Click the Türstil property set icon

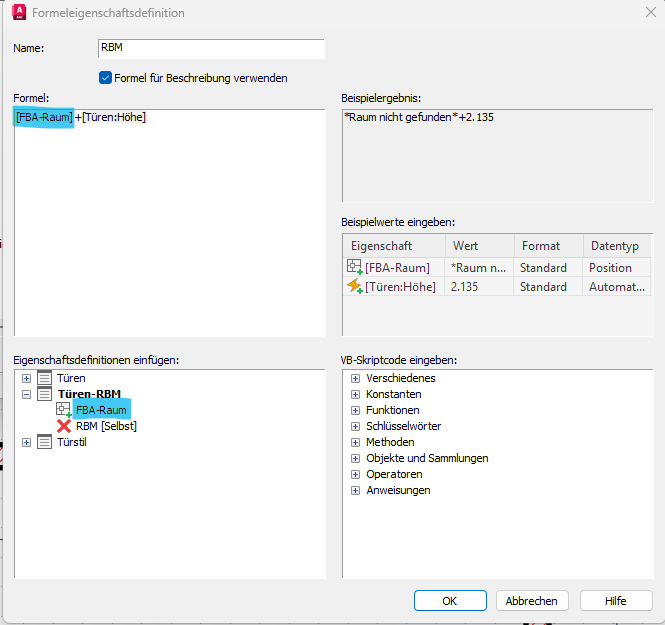point(45,442)
